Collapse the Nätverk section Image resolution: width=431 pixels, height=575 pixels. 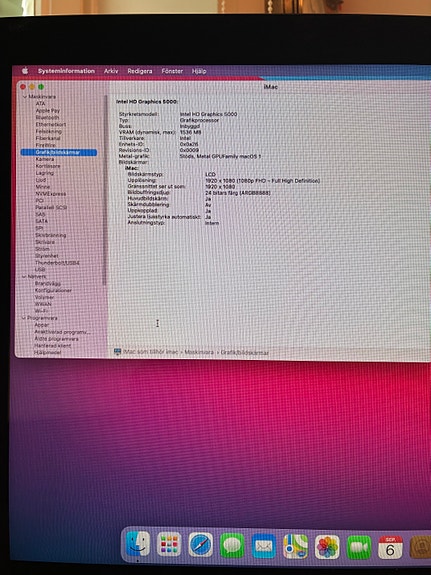point(24,276)
